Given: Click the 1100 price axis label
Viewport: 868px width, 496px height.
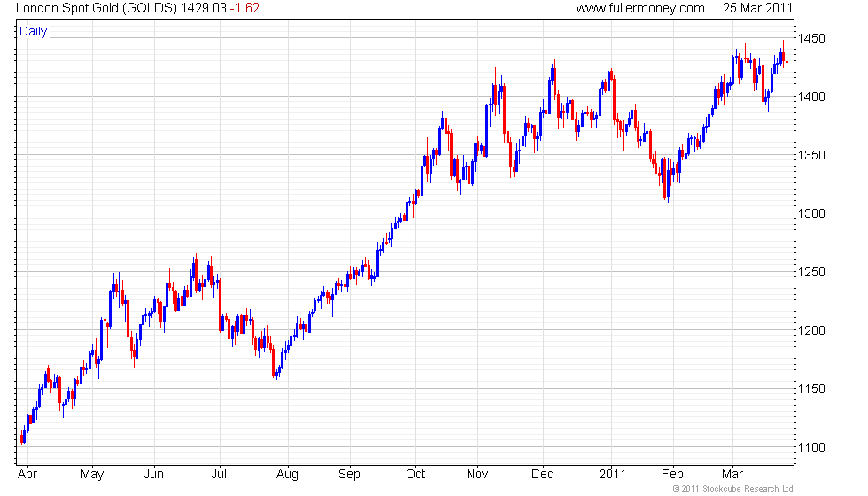Looking at the screenshot, I should tap(811, 447).
